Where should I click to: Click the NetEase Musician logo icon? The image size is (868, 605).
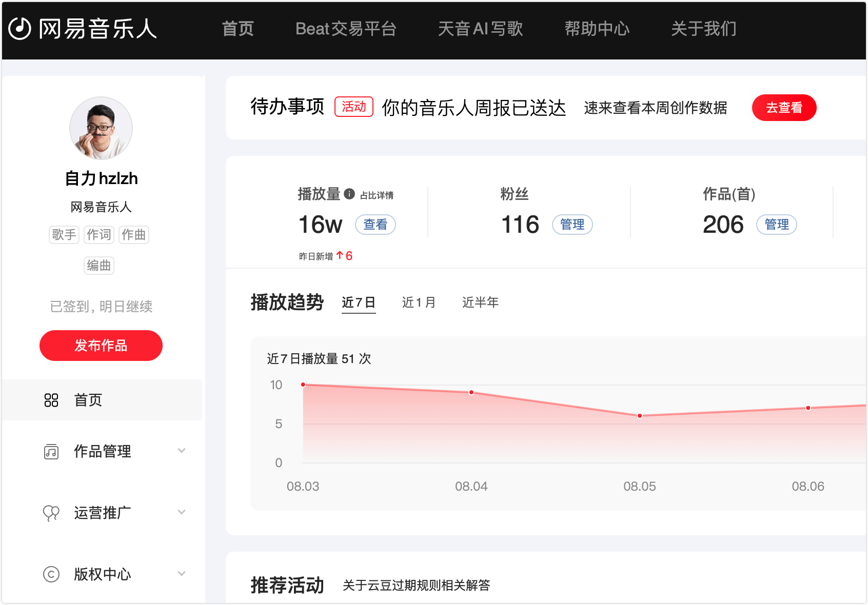click(20, 29)
